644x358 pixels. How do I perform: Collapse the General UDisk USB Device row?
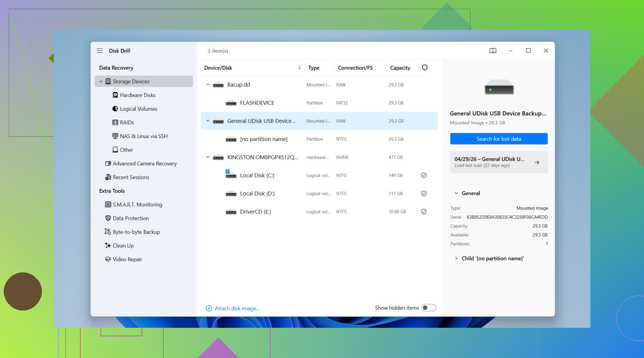tap(208, 121)
